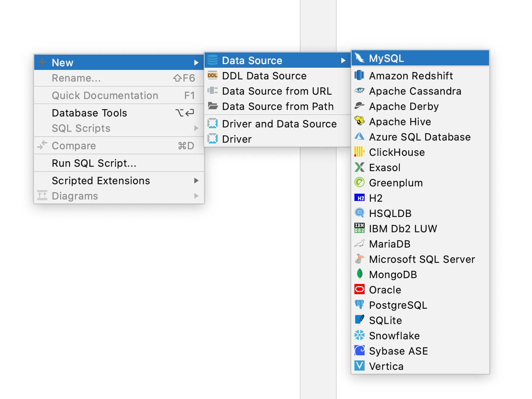Expand the Scripted Extensions submenu arrow
The width and height of the screenshot is (532, 399).
pos(196,181)
